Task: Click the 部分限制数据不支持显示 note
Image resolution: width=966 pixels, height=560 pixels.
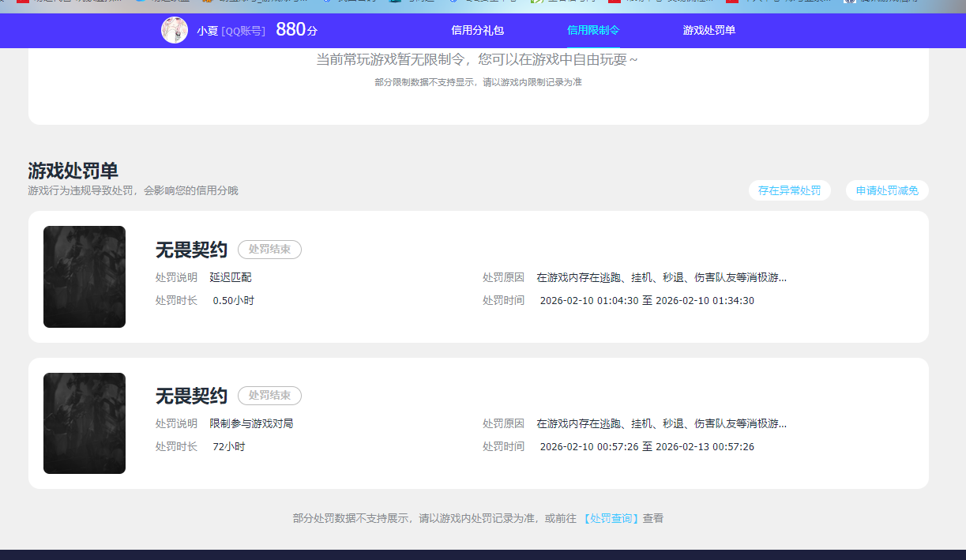Action: [478, 82]
